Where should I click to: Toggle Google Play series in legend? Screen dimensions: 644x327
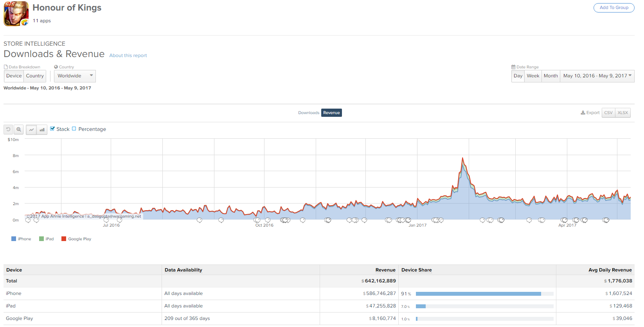coord(76,239)
